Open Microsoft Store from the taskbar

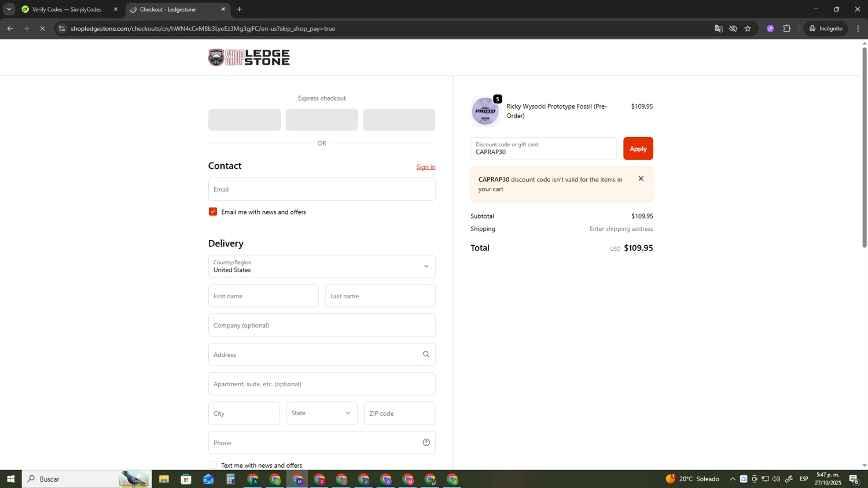pos(186,479)
